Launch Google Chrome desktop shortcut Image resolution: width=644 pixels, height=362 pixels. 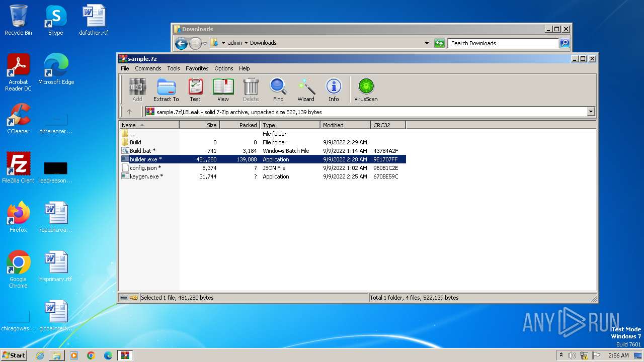click(18, 269)
